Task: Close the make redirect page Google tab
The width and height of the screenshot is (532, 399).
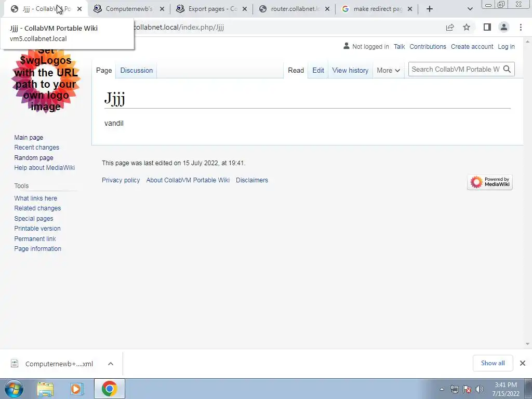Action: click(410, 9)
